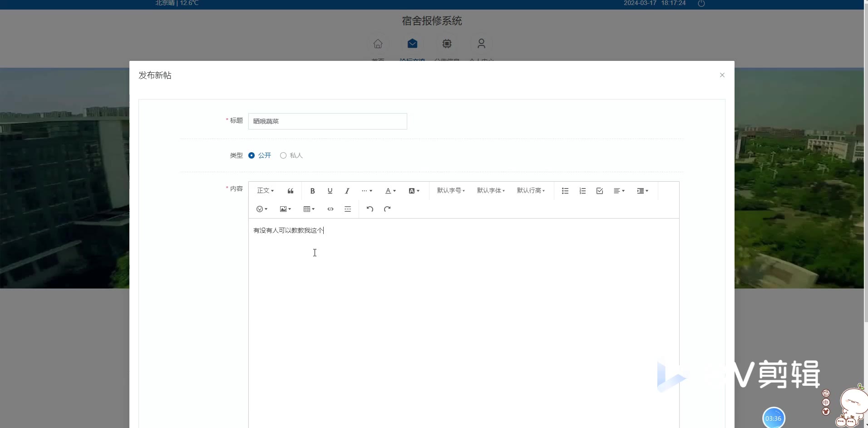This screenshot has height=428, width=868.
Task: Redo the last edit
Action: [x=387, y=209]
